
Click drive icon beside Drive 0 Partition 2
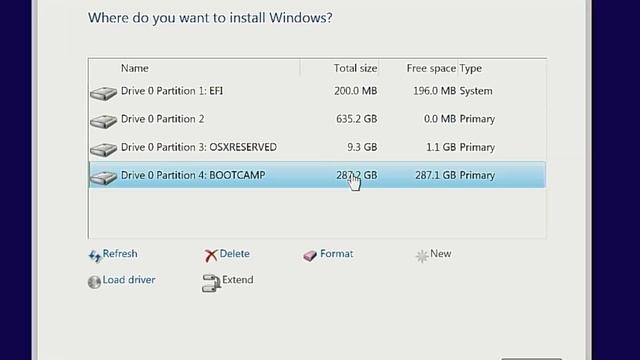coord(104,122)
